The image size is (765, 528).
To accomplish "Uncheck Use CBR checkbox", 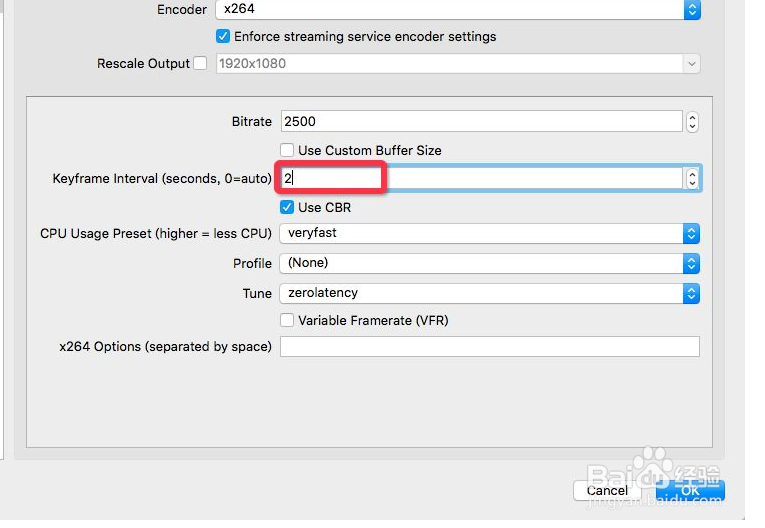I will pyautogui.click(x=287, y=207).
